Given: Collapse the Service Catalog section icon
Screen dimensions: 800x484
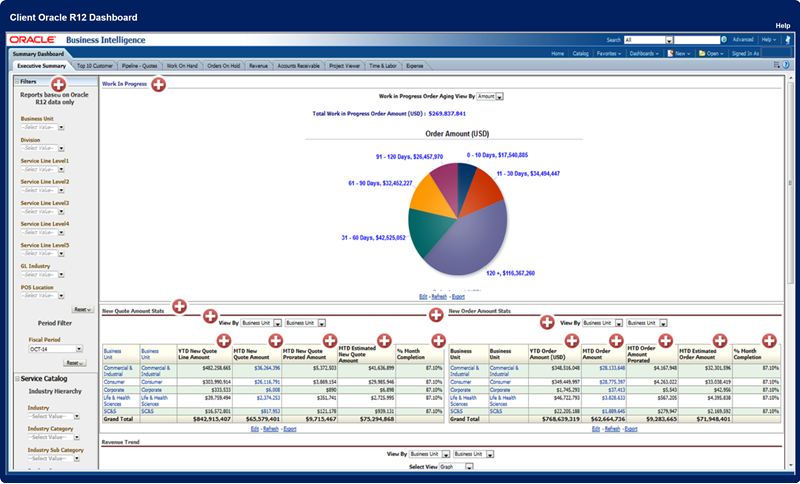Looking at the screenshot, I should (17, 378).
